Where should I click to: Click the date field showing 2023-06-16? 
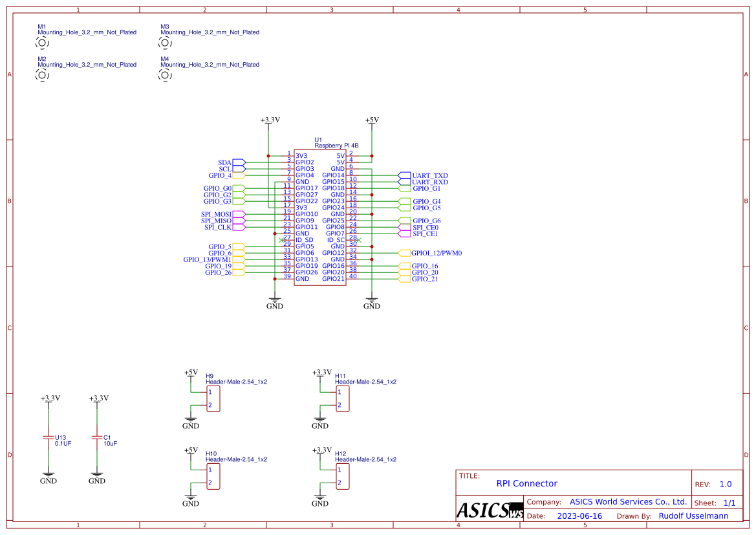point(579,516)
